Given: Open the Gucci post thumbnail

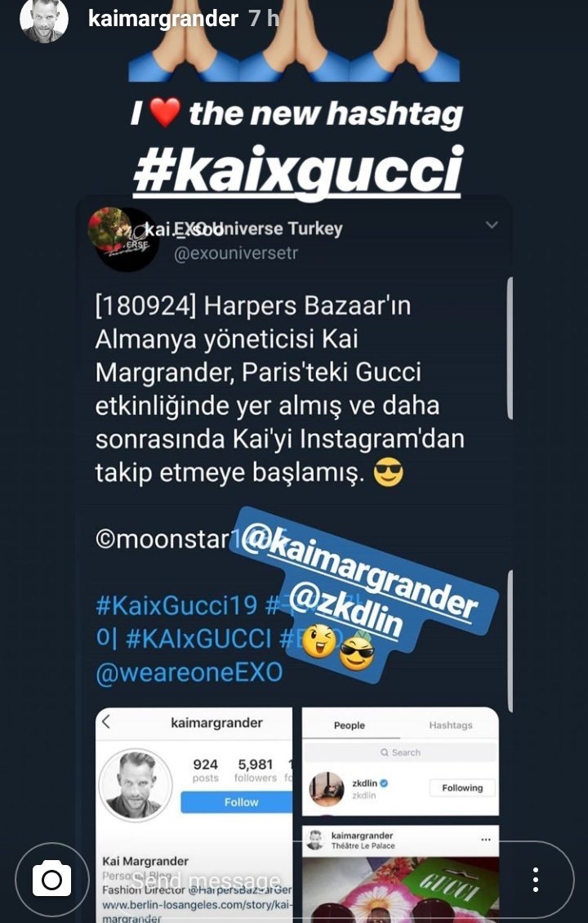Looking at the screenshot, I should click(400, 888).
